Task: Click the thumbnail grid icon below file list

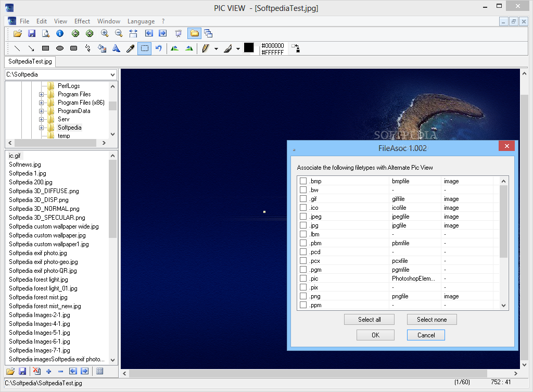Action: pos(99,371)
